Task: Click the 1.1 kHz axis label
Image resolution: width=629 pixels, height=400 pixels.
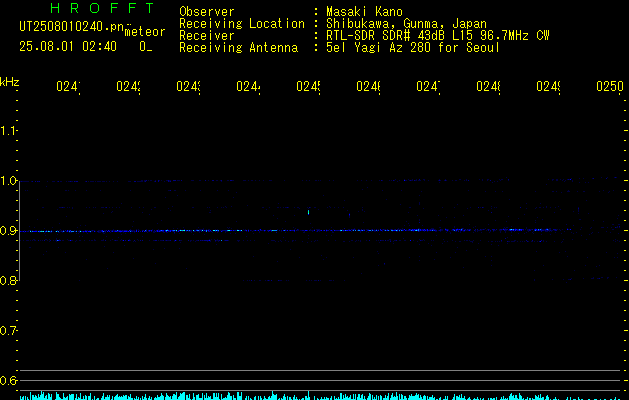Action: [x=8, y=131]
